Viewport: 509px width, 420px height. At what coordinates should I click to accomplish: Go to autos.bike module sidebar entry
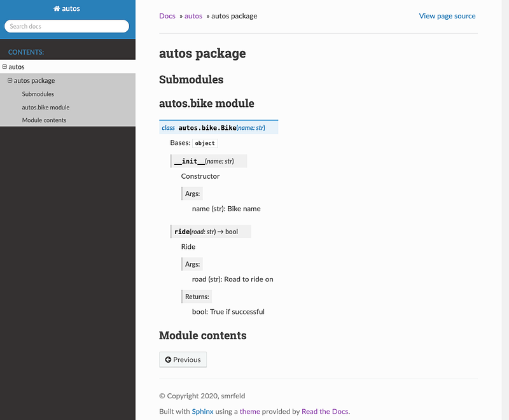click(46, 107)
